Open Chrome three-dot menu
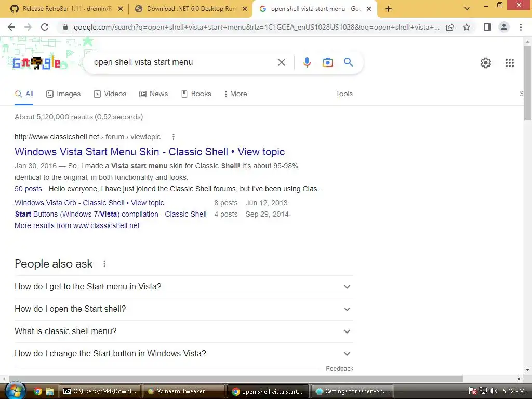Screen dimensions: 532x399 pos(521,27)
